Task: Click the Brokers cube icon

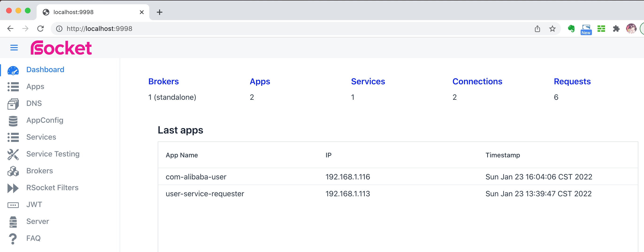Action: click(13, 171)
